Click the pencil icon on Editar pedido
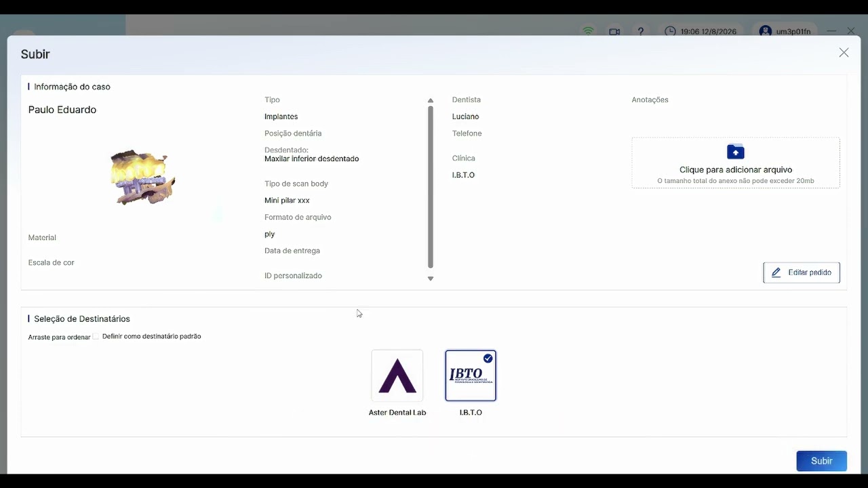 click(776, 272)
